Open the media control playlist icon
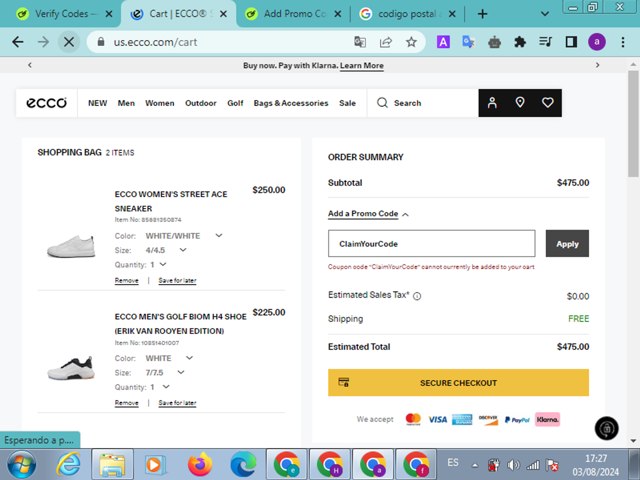This screenshot has width=640, height=480. tap(545, 42)
